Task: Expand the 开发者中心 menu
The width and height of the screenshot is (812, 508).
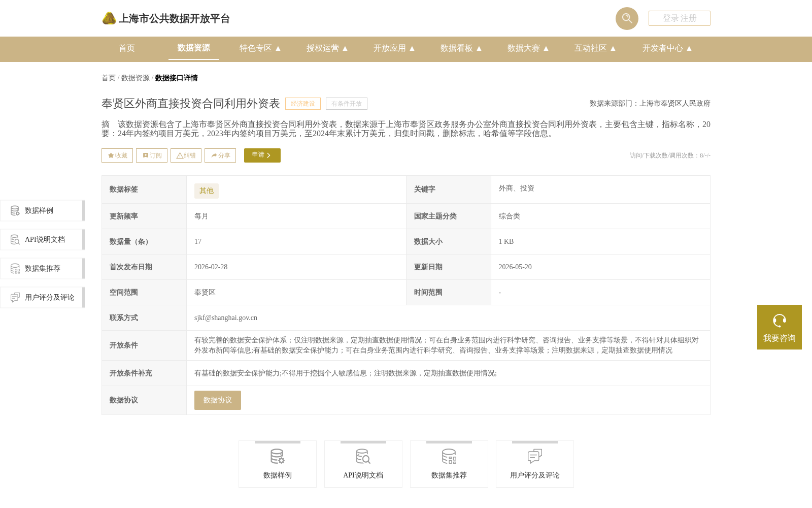Action: pyautogui.click(x=667, y=48)
